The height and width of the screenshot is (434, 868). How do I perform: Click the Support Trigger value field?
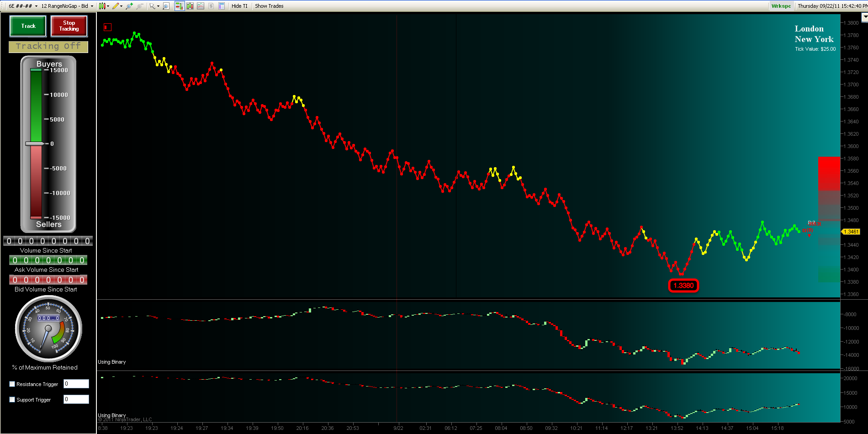(76, 399)
